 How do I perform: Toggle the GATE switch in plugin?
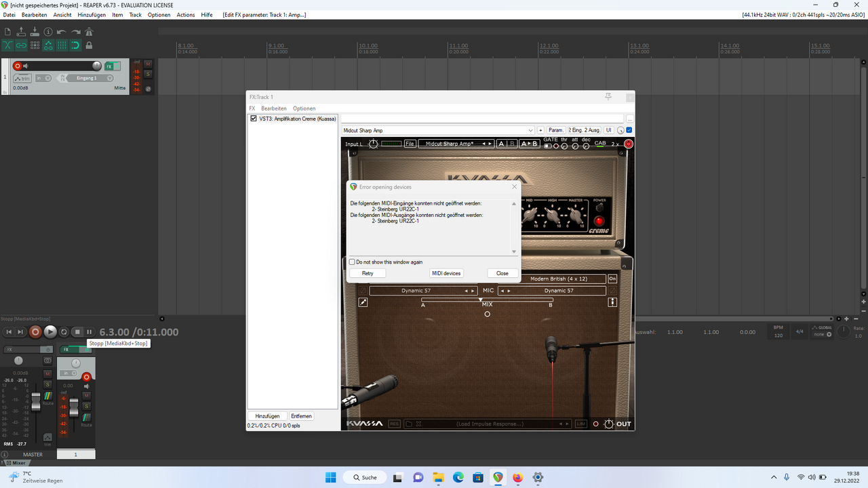coord(548,146)
